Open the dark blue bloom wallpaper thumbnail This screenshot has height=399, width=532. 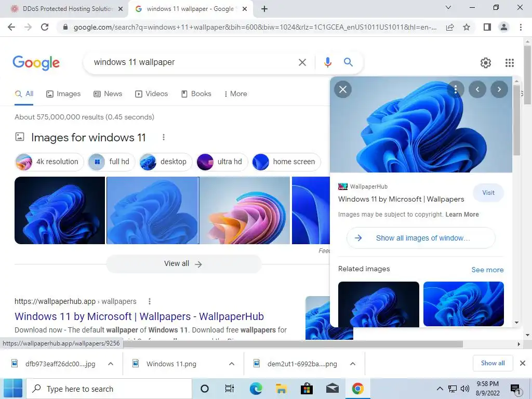pyautogui.click(x=60, y=210)
